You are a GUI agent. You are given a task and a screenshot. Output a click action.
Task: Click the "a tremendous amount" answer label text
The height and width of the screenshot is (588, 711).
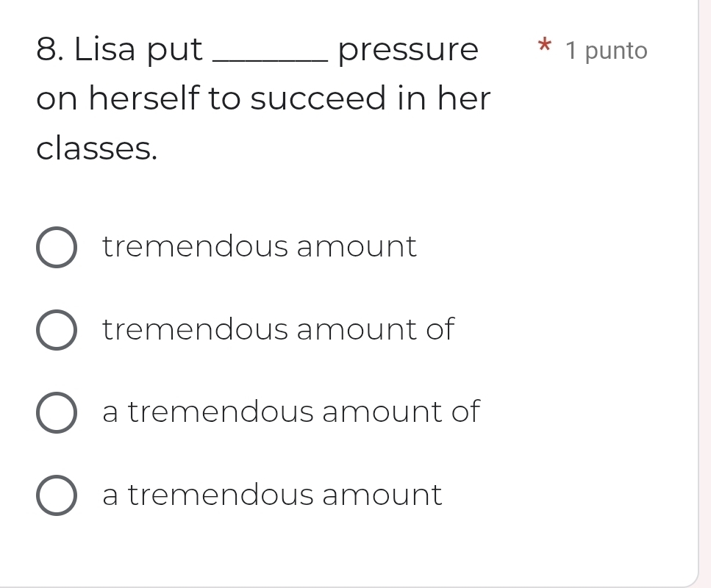272,494
